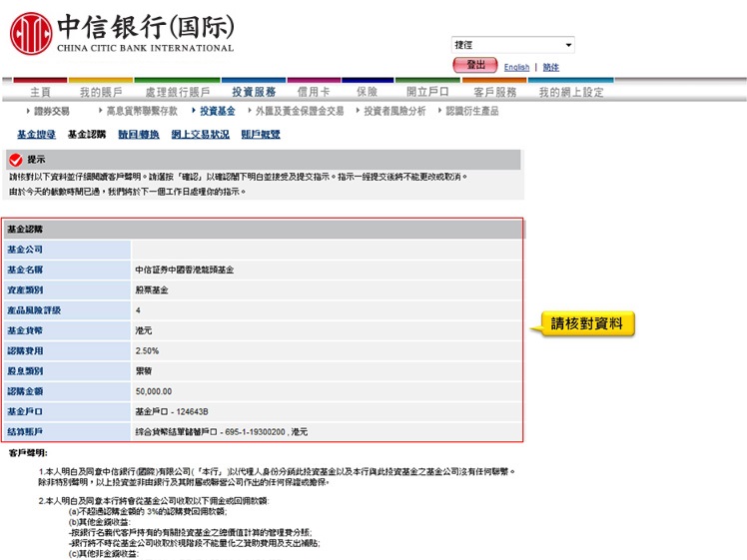Switch to Simplified Chinese via 簡体 link

pyautogui.click(x=550, y=67)
